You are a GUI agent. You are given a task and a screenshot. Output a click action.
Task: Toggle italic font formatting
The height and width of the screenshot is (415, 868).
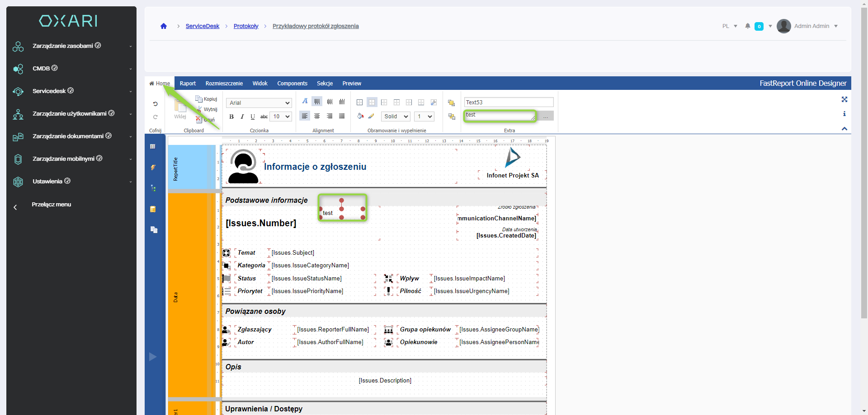pos(242,117)
